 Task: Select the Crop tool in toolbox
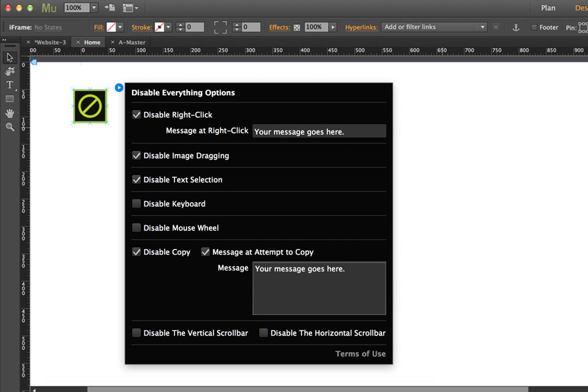point(10,72)
